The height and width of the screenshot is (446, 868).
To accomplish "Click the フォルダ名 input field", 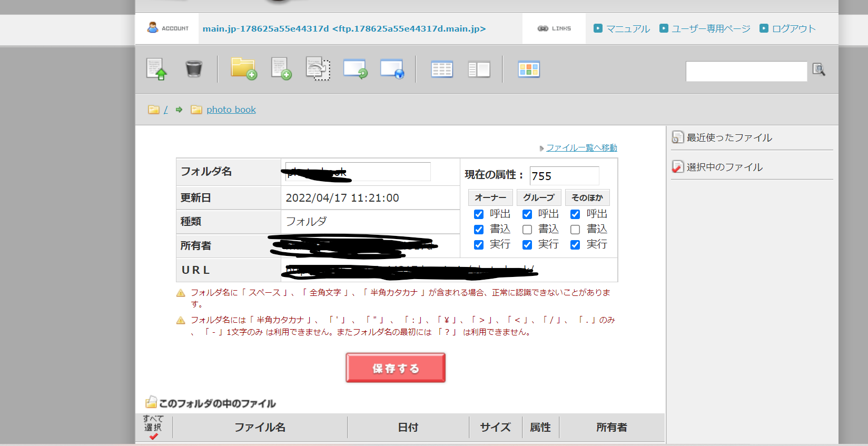I will [358, 172].
